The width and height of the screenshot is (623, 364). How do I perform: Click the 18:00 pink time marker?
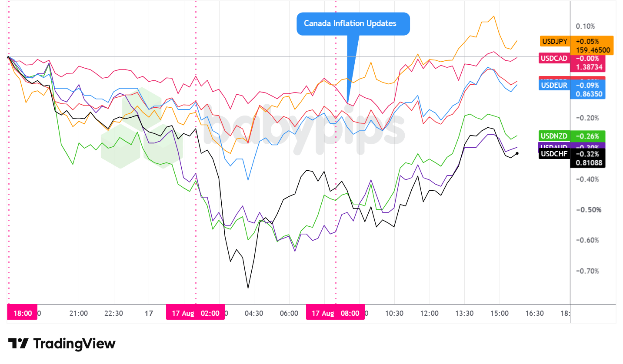pyautogui.click(x=22, y=313)
